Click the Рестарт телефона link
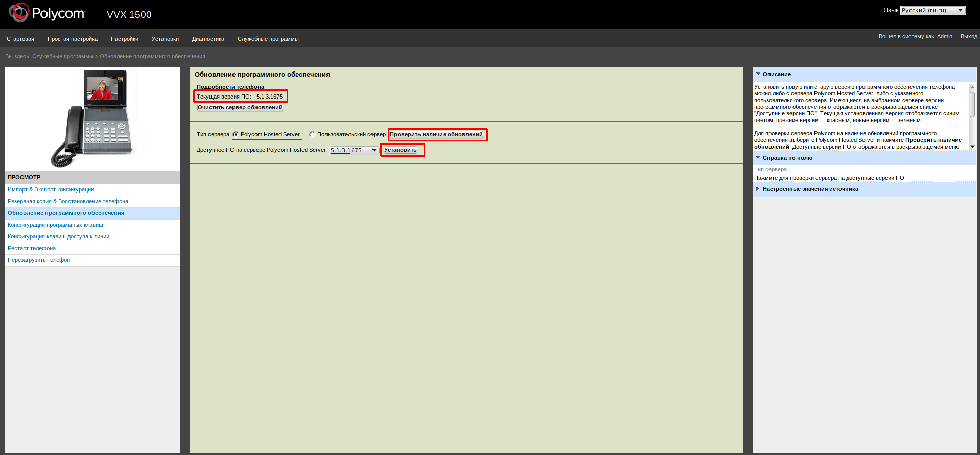This screenshot has width=980, height=455. click(32, 248)
